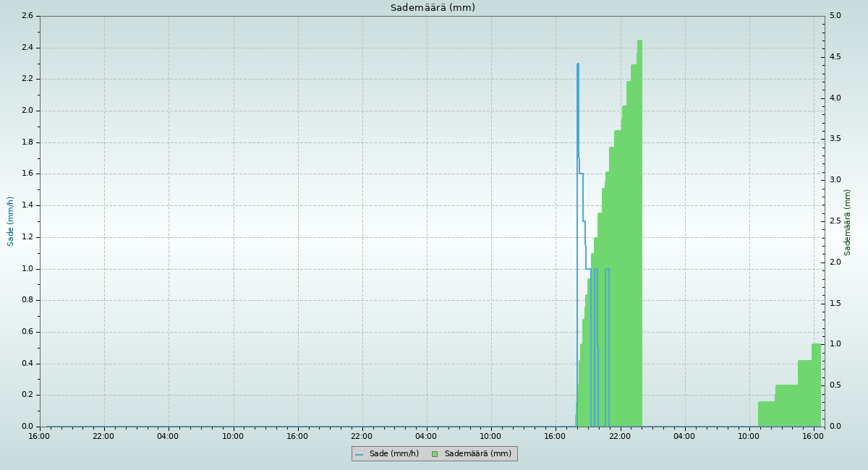Screen dimensions: 868x470
Task: Click the vertical 'Sademäärä (mm)' right axis label
Action: [848, 222]
